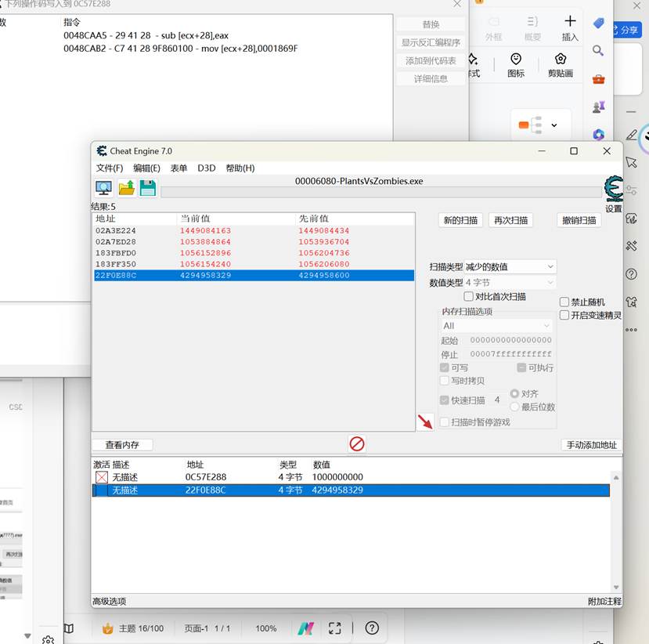Click the help circle icon in bottom bar
This screenshot has width=649, height=644.
click(x=372, y=628)
